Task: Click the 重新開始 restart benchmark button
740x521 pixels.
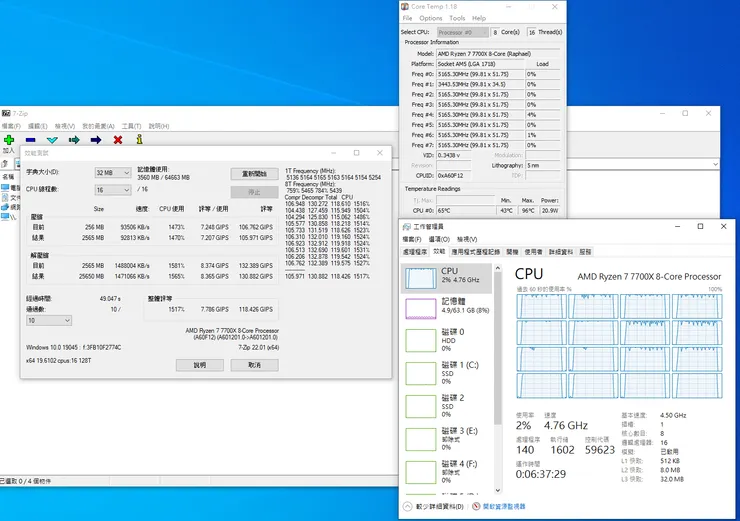Action: [x=254, y=174]
